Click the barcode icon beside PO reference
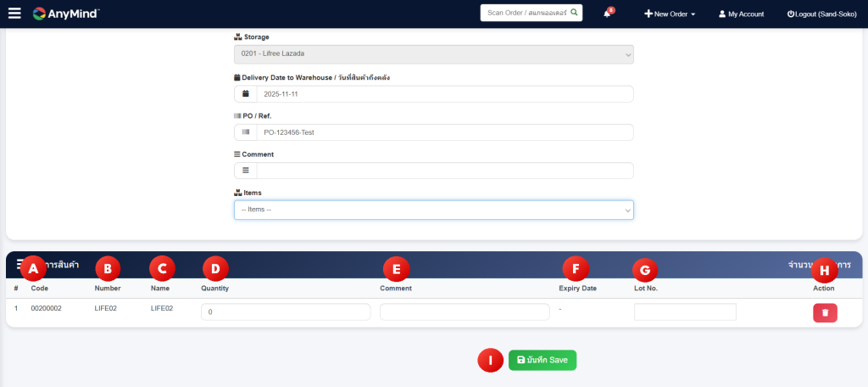Viewport: 868px width, 387px height. (x=245, y=132)
